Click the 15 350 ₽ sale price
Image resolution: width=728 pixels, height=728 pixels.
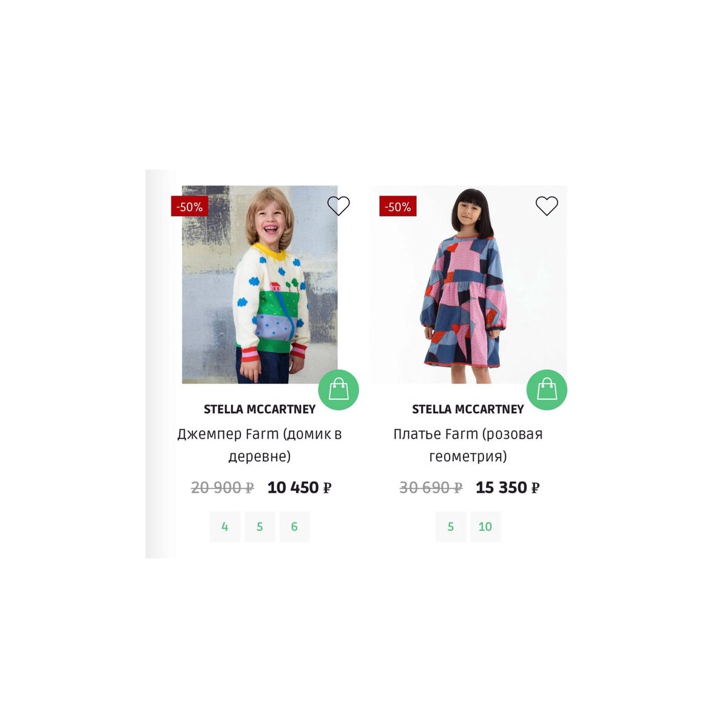(508, 488)
